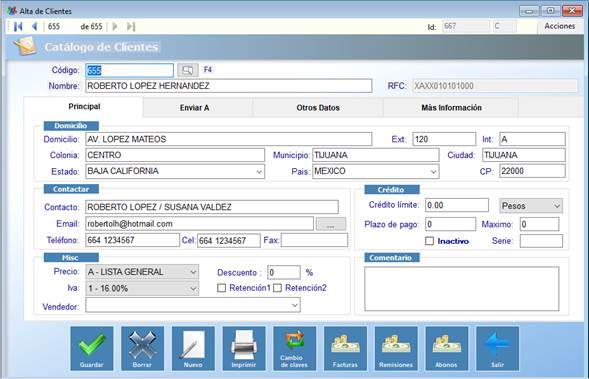The width and height of the screenshot is (589, 379).
Task: Go to previous client record
Action: (35, 26)
